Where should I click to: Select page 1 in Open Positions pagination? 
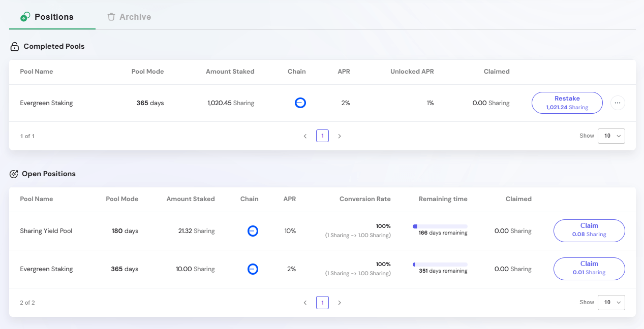(x=322, y=303)
